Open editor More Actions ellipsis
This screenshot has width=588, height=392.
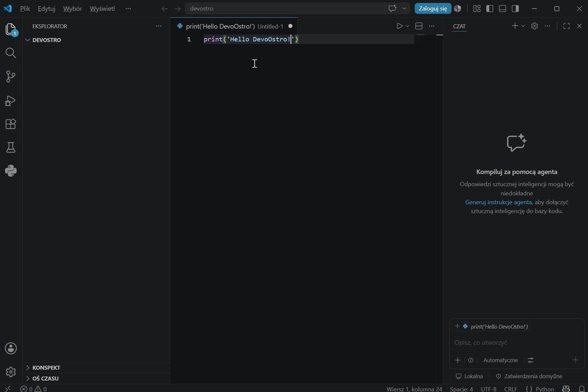431,26
